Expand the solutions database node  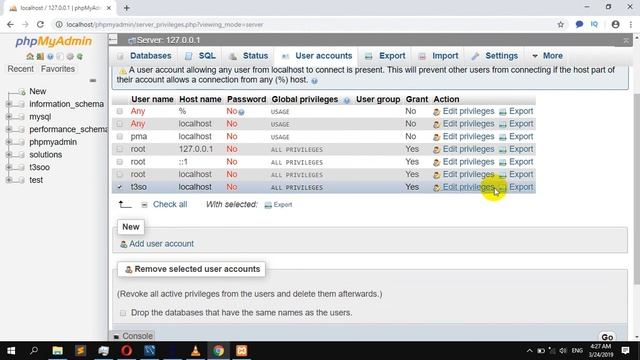pos(9,155)
